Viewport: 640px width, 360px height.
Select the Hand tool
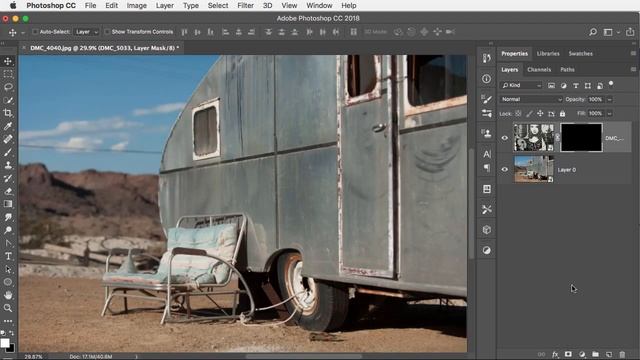[8, 295]
